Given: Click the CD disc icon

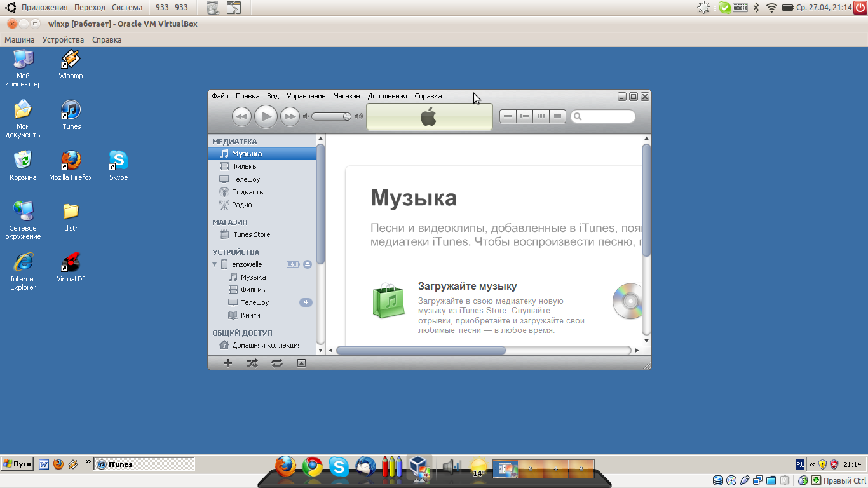Looking at the screenshot, I should [628, 301].
